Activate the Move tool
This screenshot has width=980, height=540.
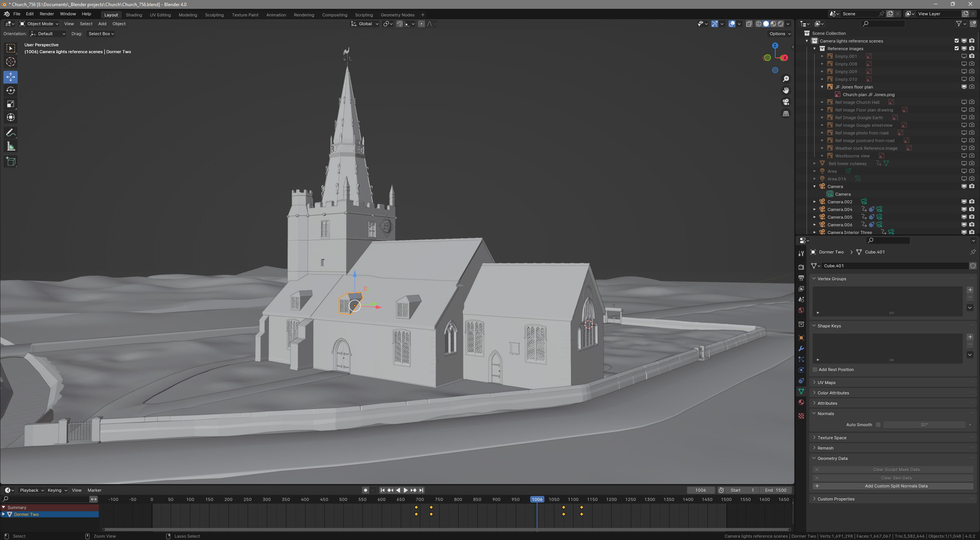[11, 77]
